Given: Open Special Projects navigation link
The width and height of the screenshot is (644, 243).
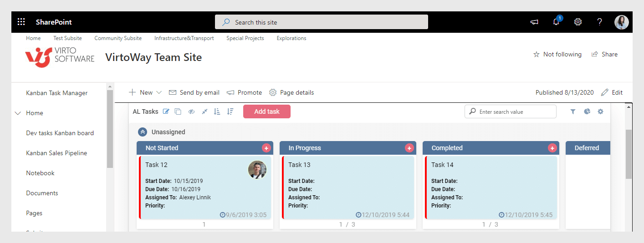Looking at the screenshot, I should pos(245,38).
